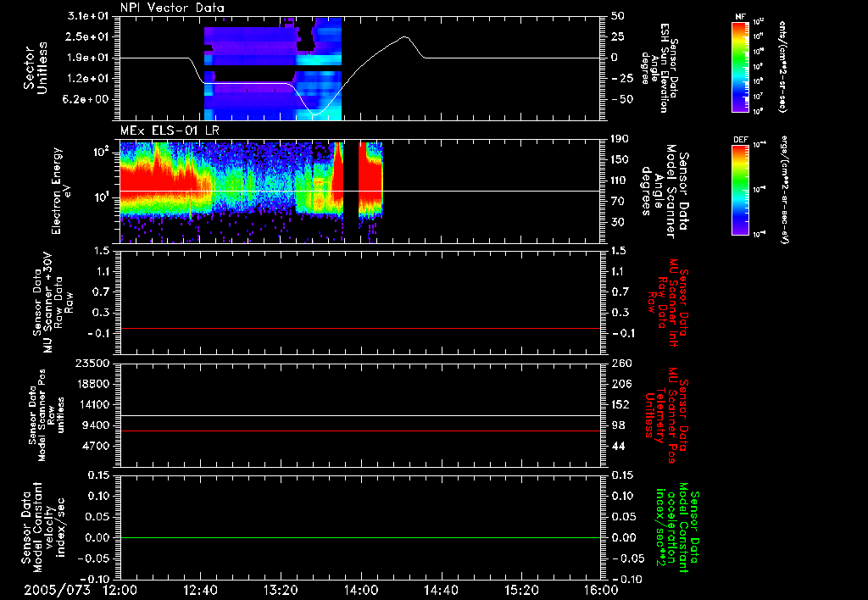
Task: Click the "1.2e+01" sector tick label
Action: (88, 79)
